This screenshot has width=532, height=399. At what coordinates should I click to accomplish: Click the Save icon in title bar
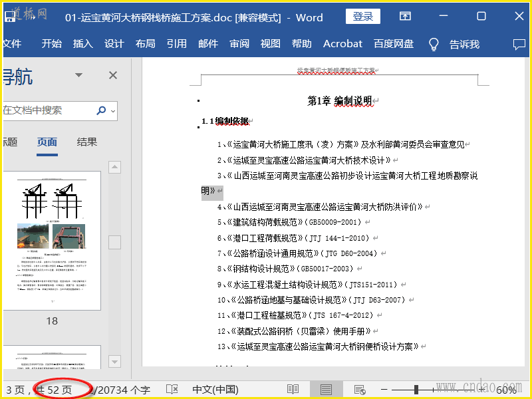pyautogui.click(x=9, y=16)
